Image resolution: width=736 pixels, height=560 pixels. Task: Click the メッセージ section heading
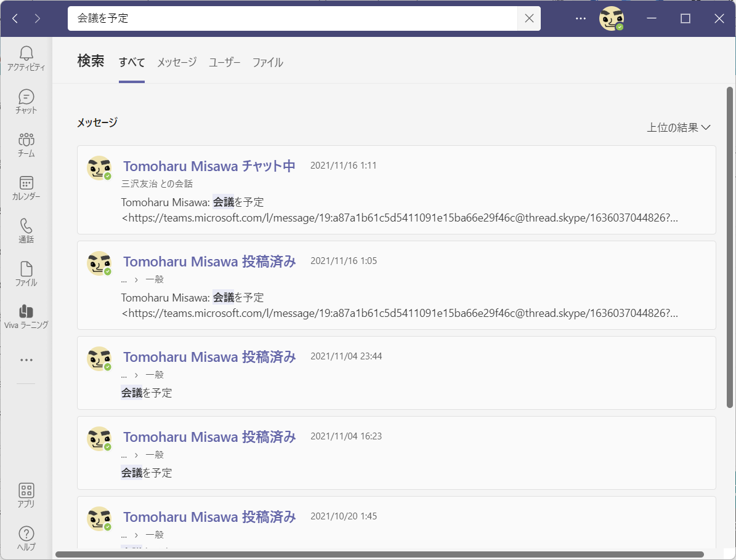(97, 122)
